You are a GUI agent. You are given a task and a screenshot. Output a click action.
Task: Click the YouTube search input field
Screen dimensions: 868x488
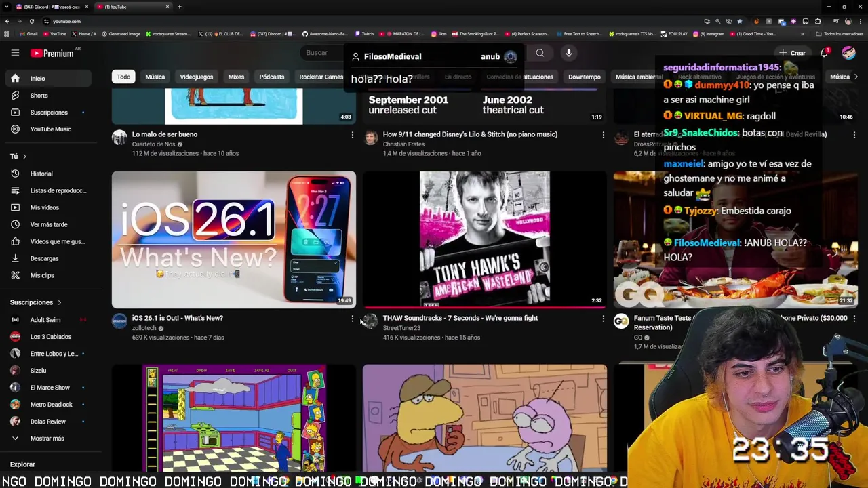(322, 53)
